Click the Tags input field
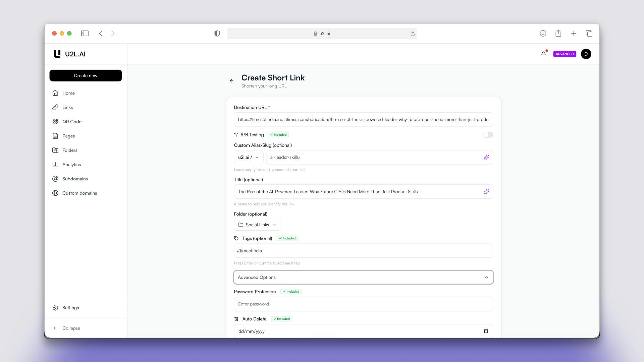This screenshot has height=362, width=644. coord(363,251)
